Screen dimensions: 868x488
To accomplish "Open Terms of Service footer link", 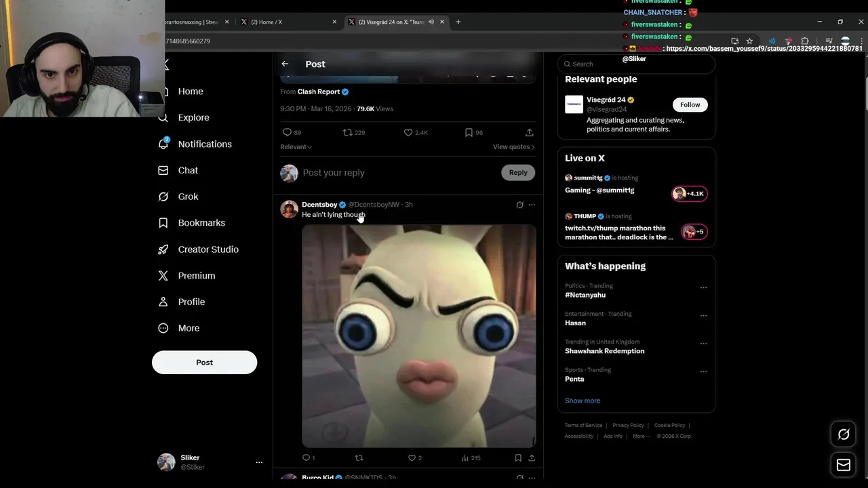I will coord(583,426).
